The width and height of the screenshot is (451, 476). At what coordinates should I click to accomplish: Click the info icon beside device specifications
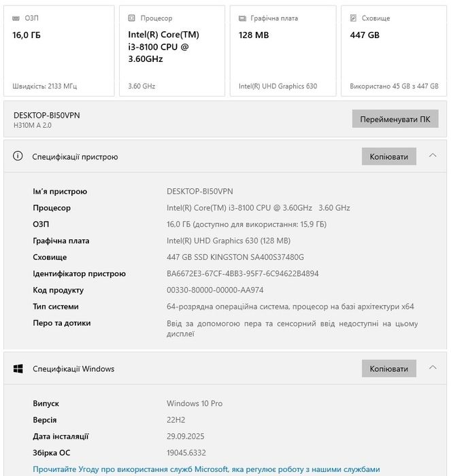18,156
